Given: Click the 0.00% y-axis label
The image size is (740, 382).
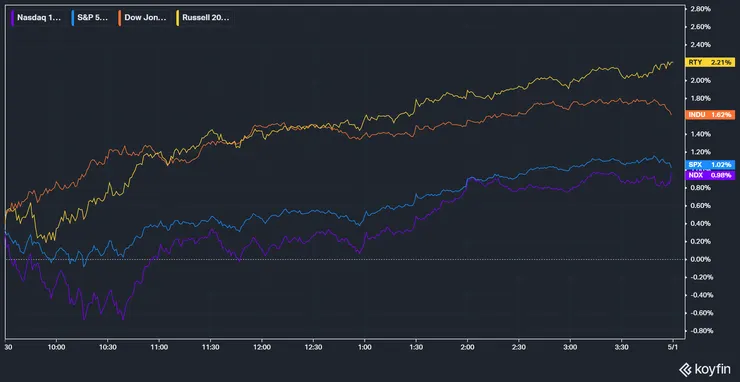Looking at the screenshot, I should tap(702, 259).
